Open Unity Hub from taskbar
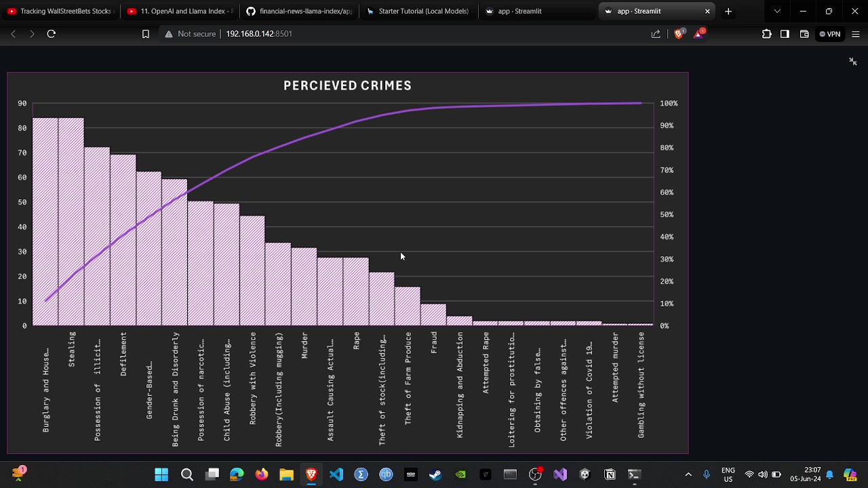This screenshot has height=488, width=868. pos(585,474)
